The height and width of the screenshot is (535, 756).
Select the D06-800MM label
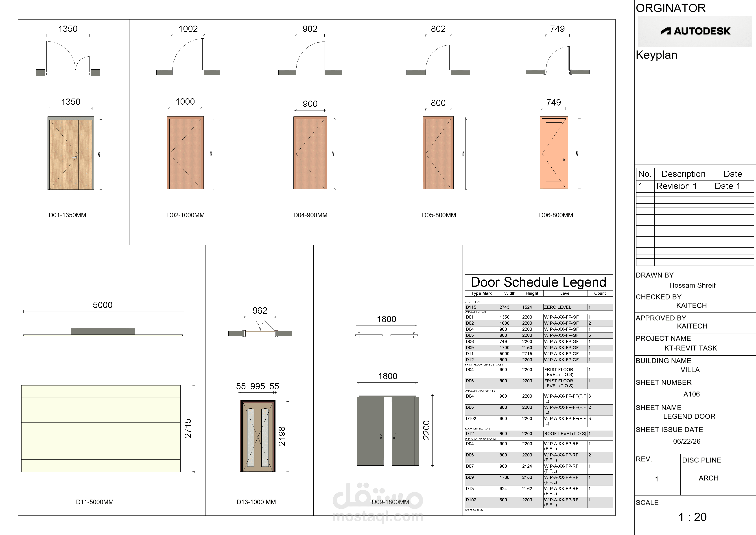(x=556, y=215)
